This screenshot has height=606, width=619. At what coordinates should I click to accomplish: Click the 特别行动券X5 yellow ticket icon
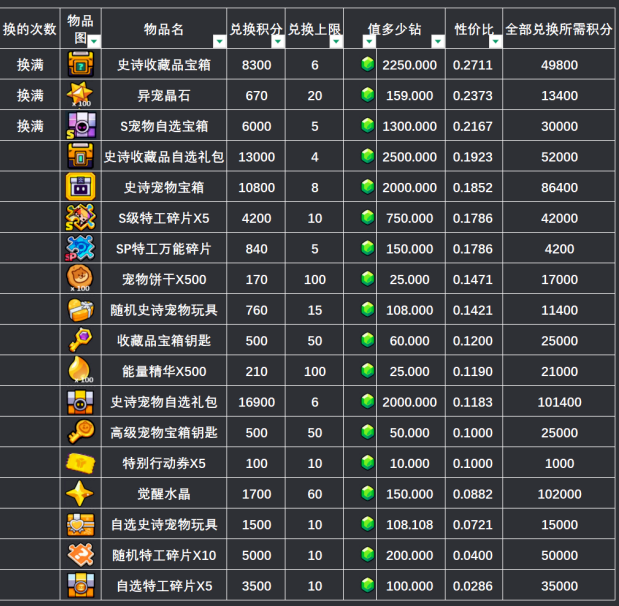[81, 463]
